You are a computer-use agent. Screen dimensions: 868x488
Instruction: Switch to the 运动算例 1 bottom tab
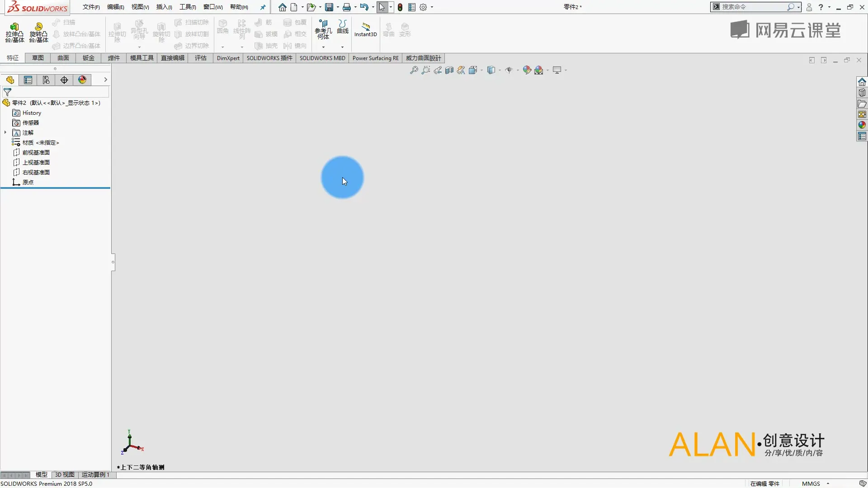pos(95,474)
